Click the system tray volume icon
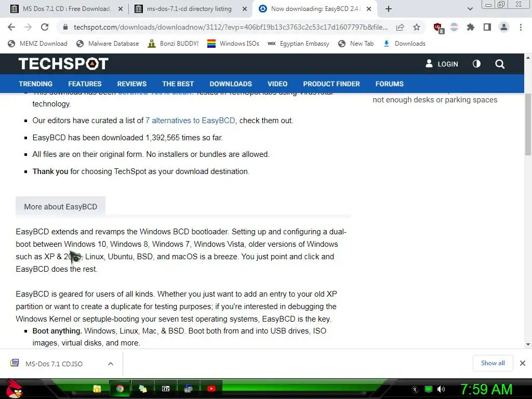This screenshot has height=399, width=532. click(x=441, y=389)
